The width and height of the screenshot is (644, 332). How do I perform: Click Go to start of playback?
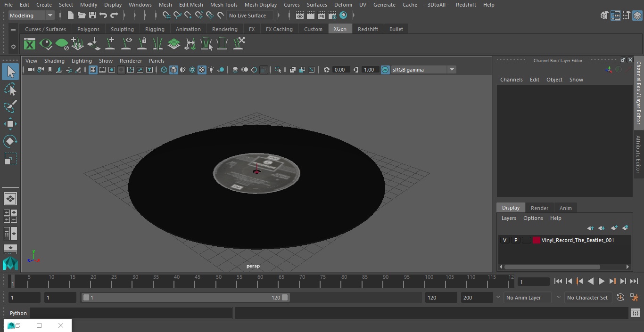coord(558,281)
